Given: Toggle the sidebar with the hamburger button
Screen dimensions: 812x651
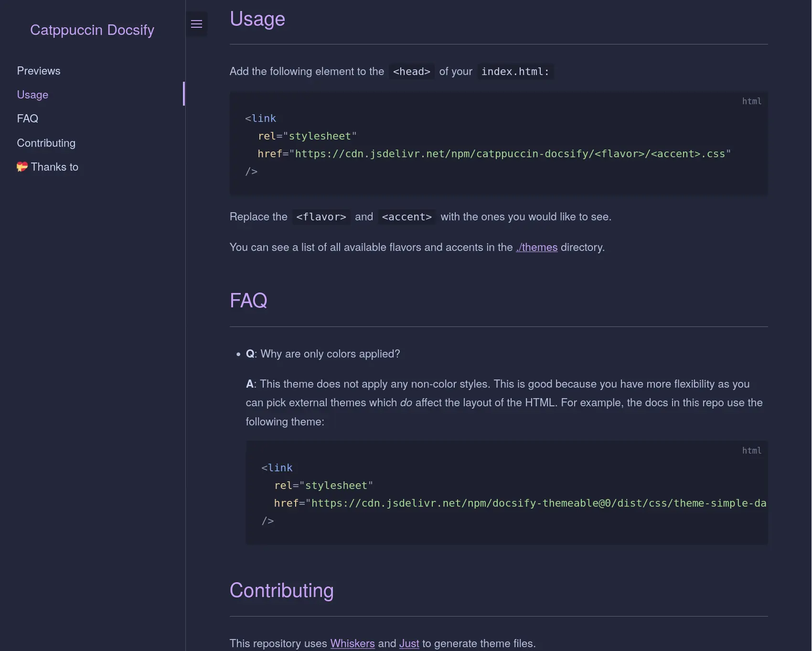Looking at the screenshot, I should click(196, 24).
